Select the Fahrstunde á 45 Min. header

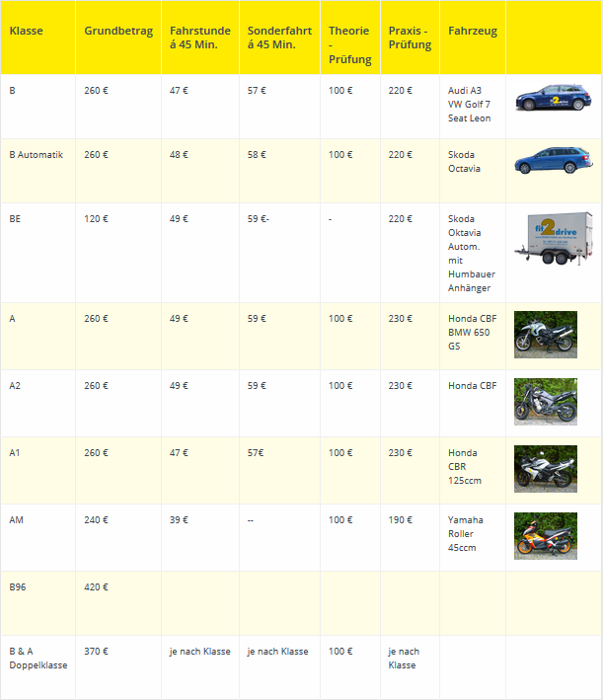pyautogui.click(x=199, y=38)
